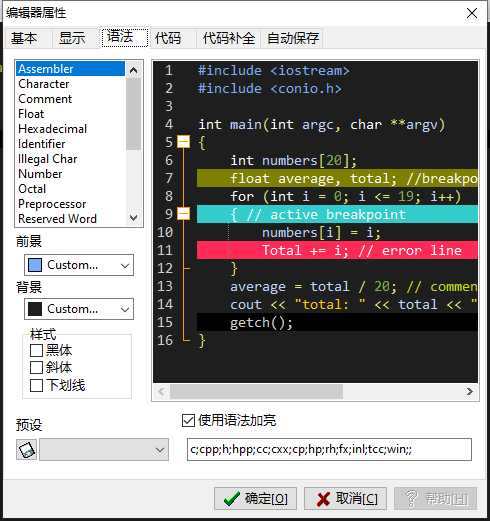This screenshot has height=521, width=490.
Task: Select Character in the syntax list
Action: tap(70, 84)
